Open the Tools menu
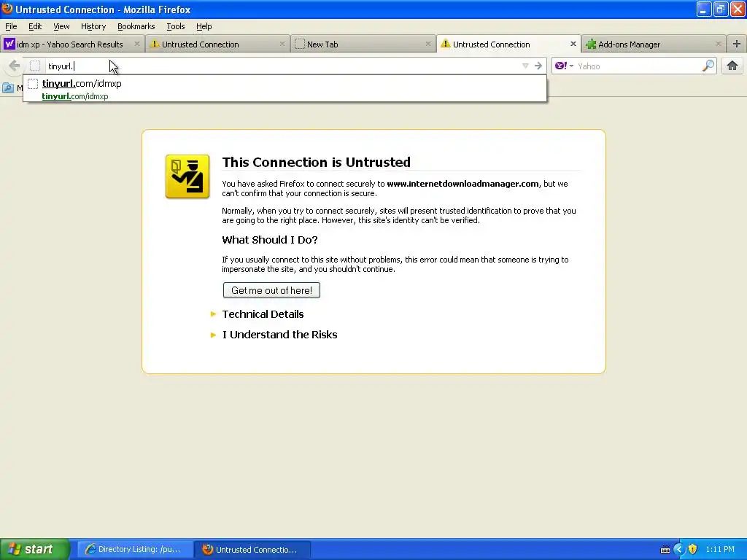Viewport: 747px width, 560px height. tap(175, 26)
